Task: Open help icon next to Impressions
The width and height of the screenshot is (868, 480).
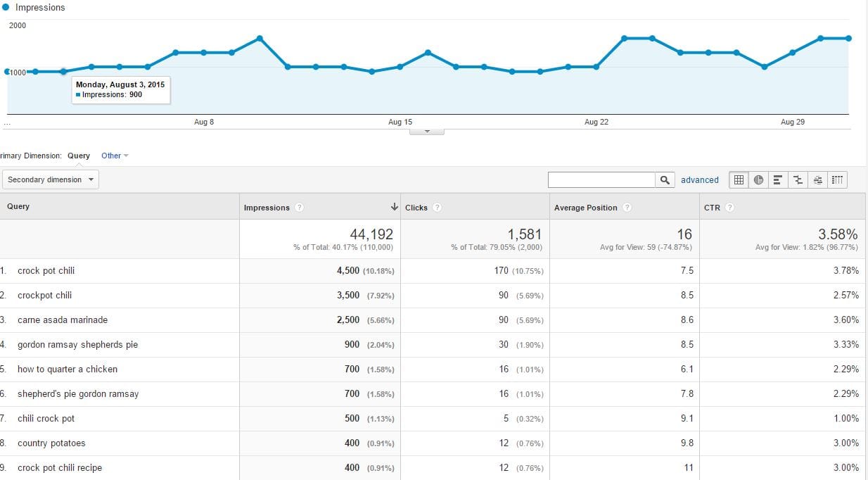Action: [300, 208]
